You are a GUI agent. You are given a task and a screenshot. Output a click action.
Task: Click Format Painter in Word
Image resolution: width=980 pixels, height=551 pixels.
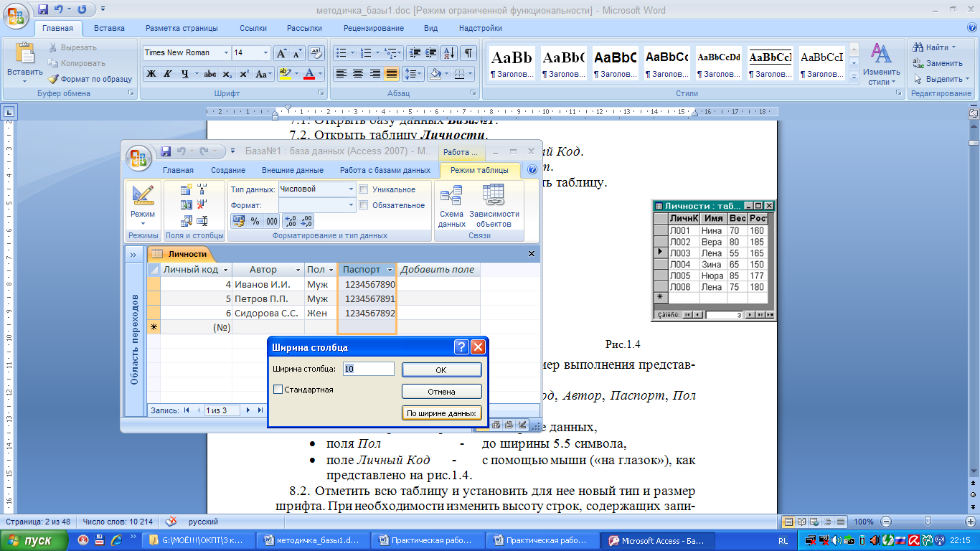tap(90, 79)
